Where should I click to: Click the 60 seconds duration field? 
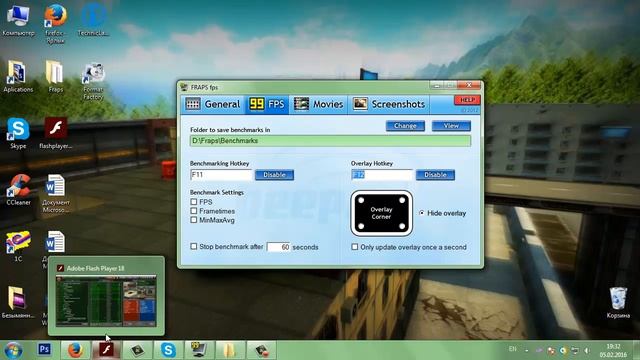coord(278,247)
